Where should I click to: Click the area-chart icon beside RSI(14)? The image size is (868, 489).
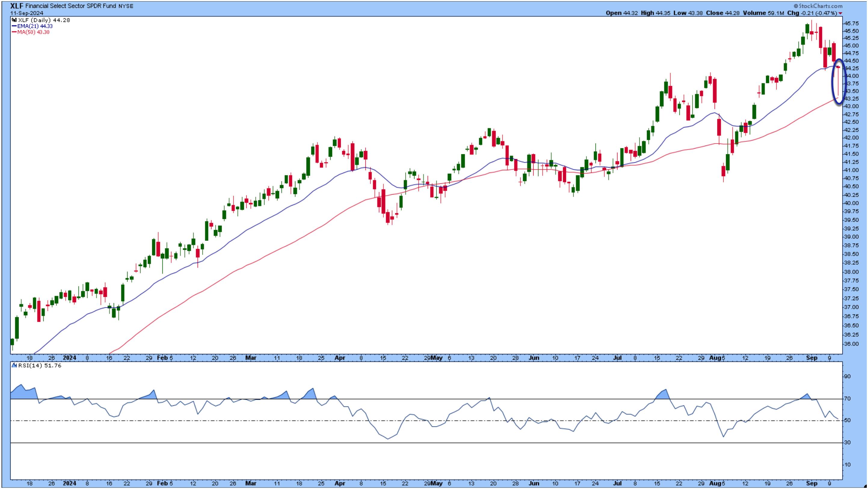(14, 366)
